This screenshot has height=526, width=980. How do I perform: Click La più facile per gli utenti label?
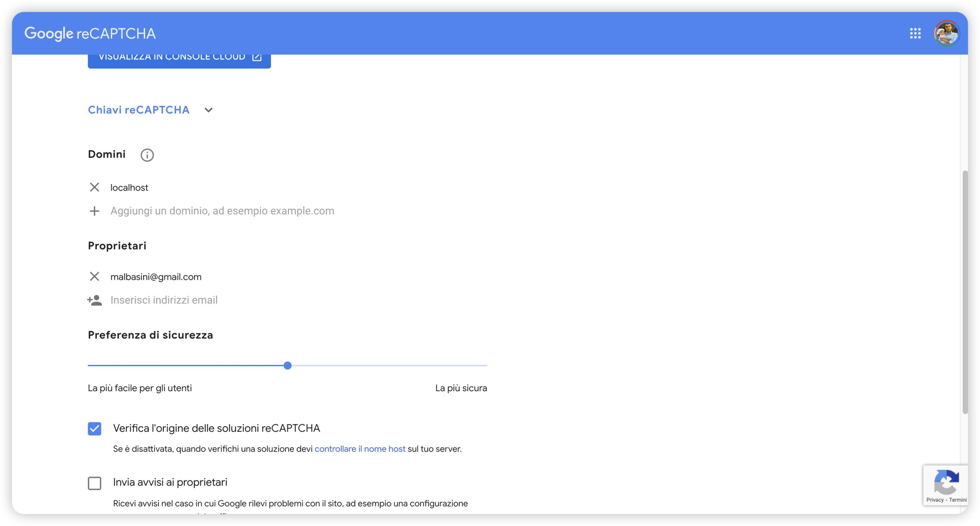(x=140, y=388)
